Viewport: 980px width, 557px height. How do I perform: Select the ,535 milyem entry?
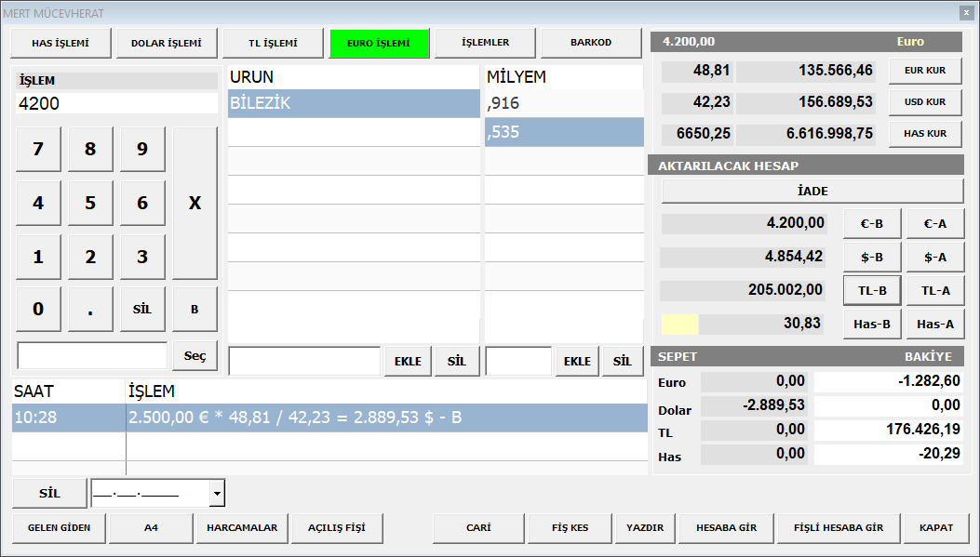pyautogui.click(x=564, y=132)
